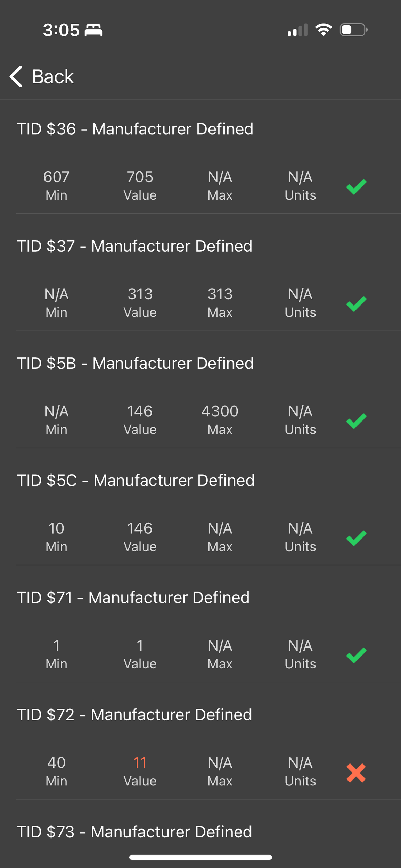The width and height of the screenshot is (401, 868).
Task: Tap the green checkmark for TID $37
Action: [356, 304]
